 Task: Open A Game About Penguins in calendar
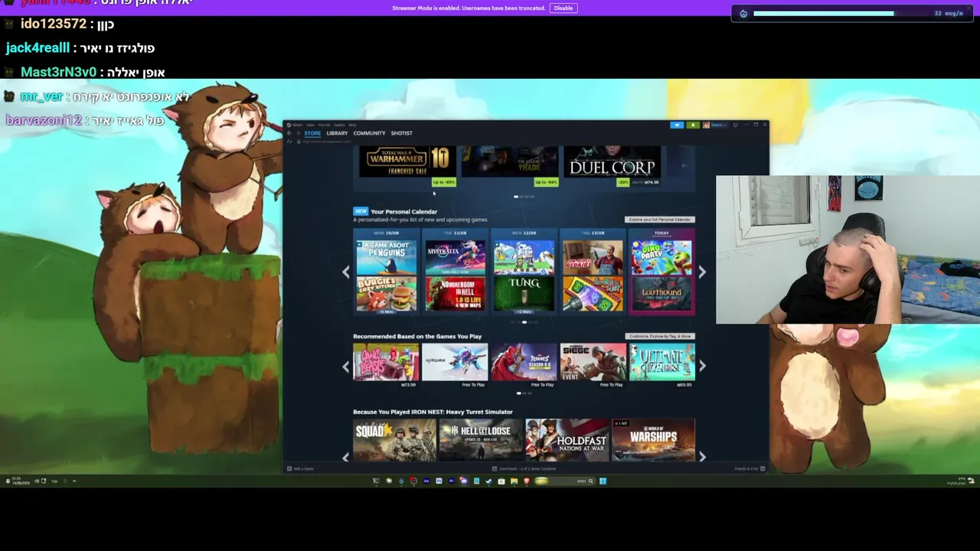(x=387, y=257)
